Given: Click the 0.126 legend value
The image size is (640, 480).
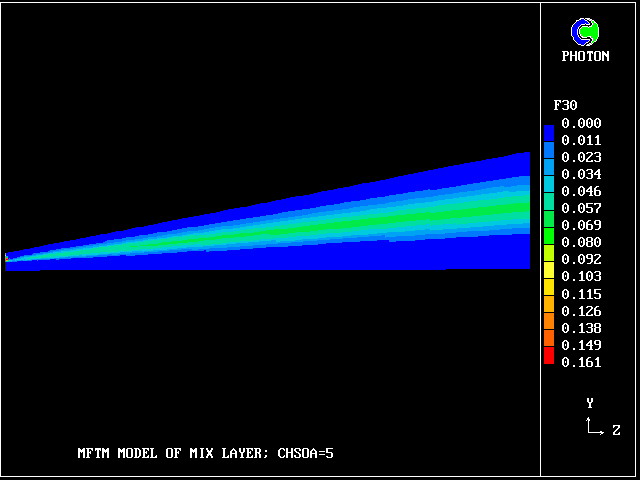Looking at the screenshot, I should (x=581, y=311).
